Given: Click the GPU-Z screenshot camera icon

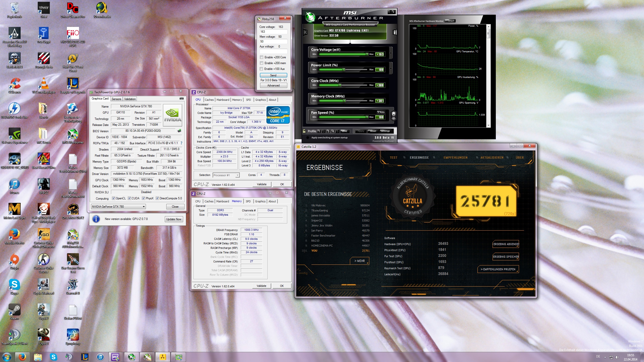Looking at the screenshot, I should (182, 99).
